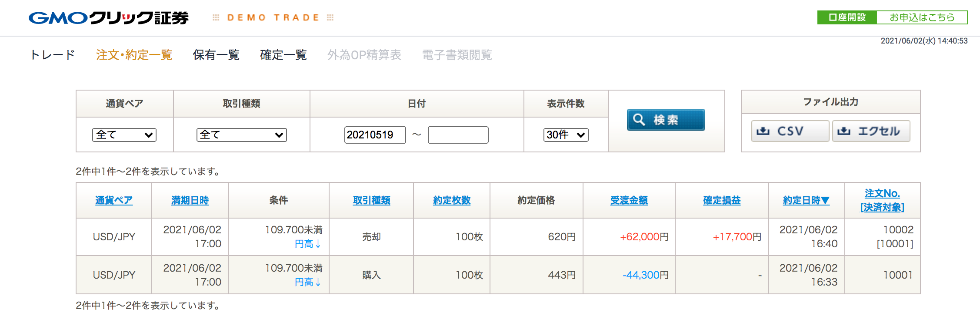Click the GMOクリック証券 logo
The image size is (980, 330).
(109, 18)
